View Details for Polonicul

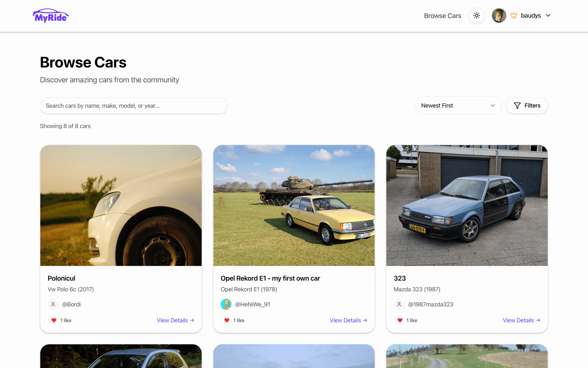(x=175, y=320)
